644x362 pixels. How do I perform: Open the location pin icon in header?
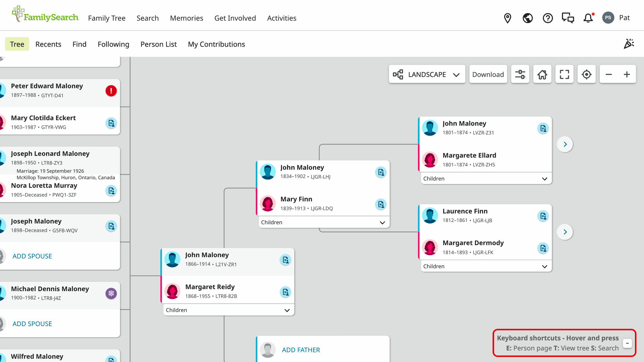point(507,18)
